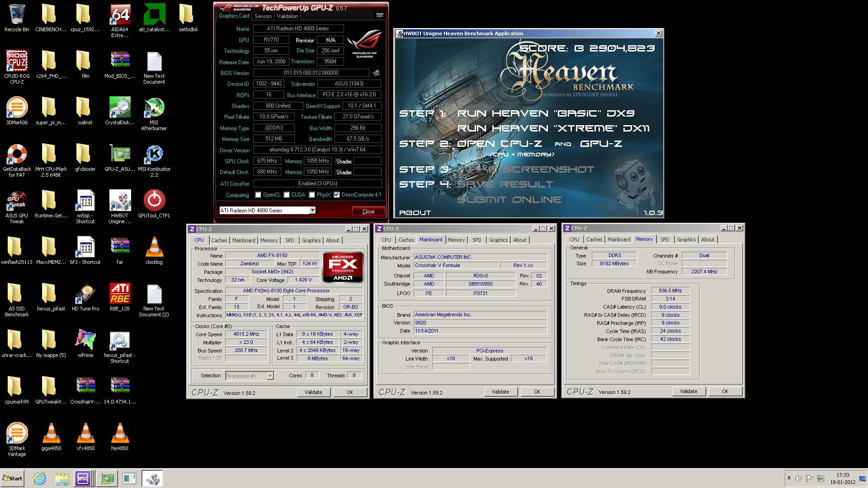The height and width of the screenshot is (488, 868).
Task: Click Run Heaven "Xtreme" DX11
Action: tap(554, 128)
